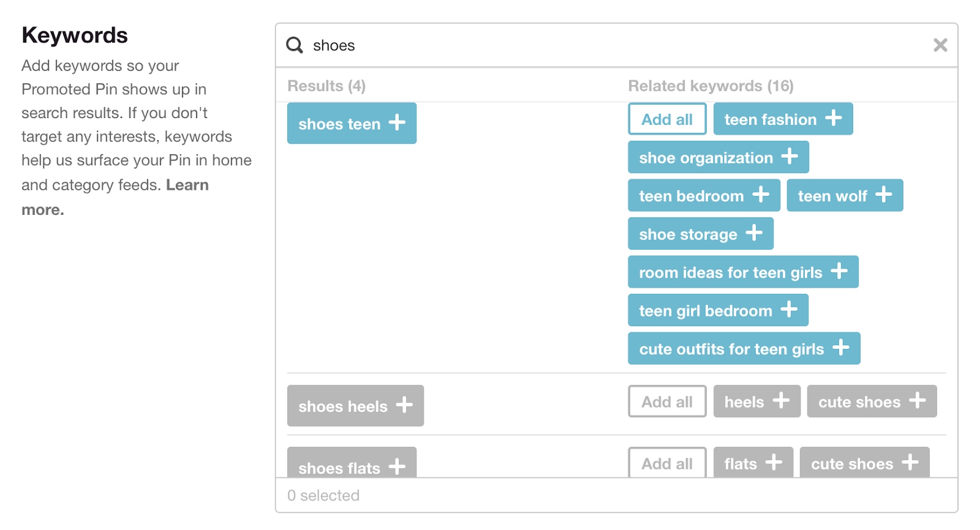The height and width of the screenshot is (530, 980).
Task: Focus the keyword search field containing 'shoes'
Action: [x=612, y=45]
